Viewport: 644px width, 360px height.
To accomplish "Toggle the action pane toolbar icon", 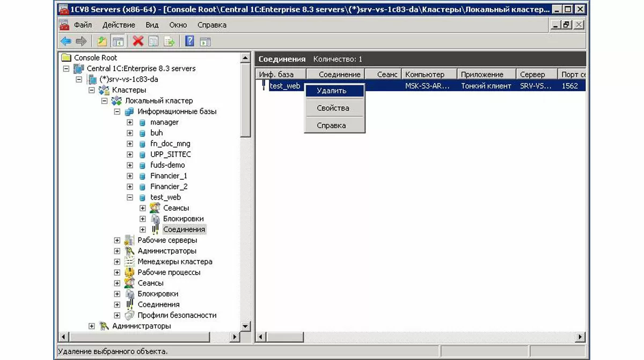I will click(205, 41).
